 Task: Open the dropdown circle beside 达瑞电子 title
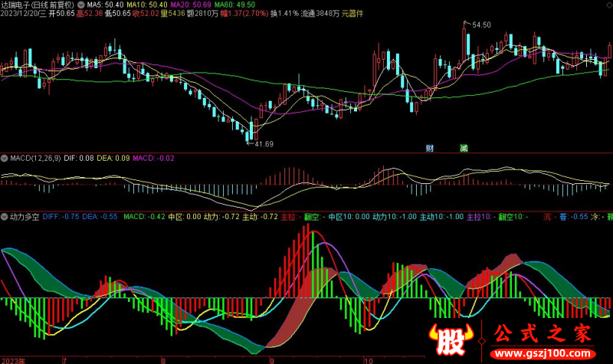coord(81,5)
